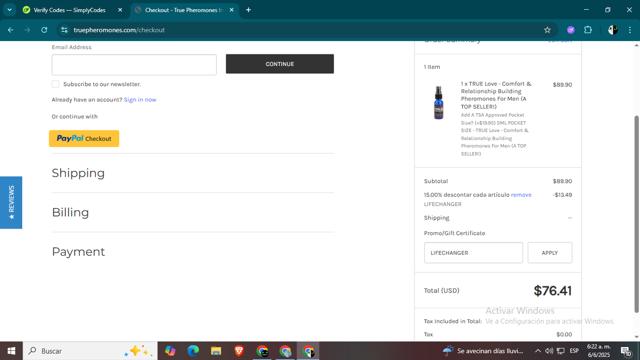Focus the Email Address field

[x=134, y=64]
